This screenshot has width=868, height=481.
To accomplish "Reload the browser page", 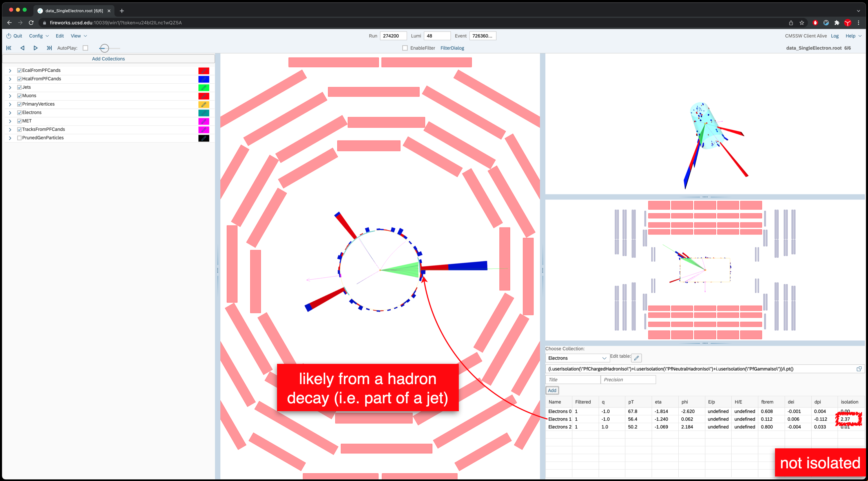I will click(31, 23).
